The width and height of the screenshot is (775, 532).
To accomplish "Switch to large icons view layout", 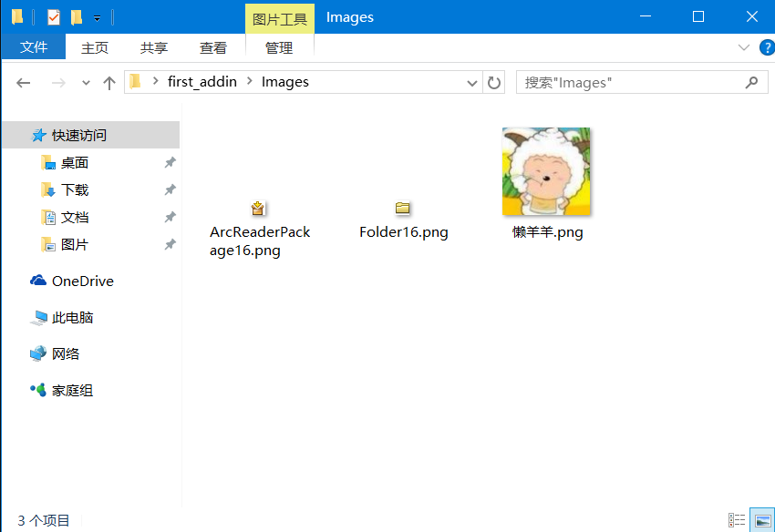I will coord(762,520).
